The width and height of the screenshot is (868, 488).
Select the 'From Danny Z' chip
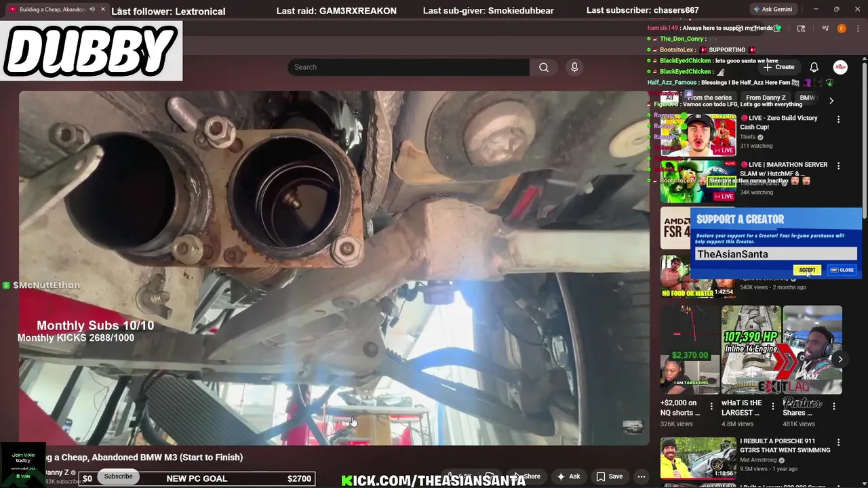tap(766, 98)
